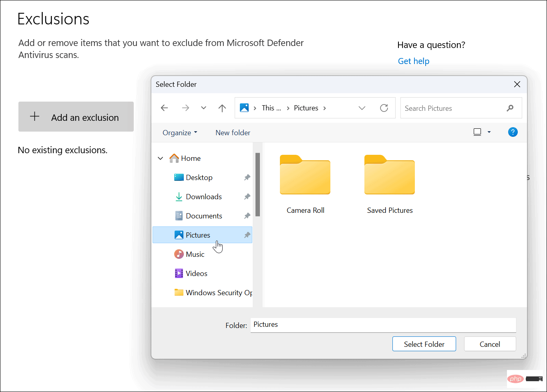
Task: Click New folder on the toolbar
Action: [x=233, y=132]
